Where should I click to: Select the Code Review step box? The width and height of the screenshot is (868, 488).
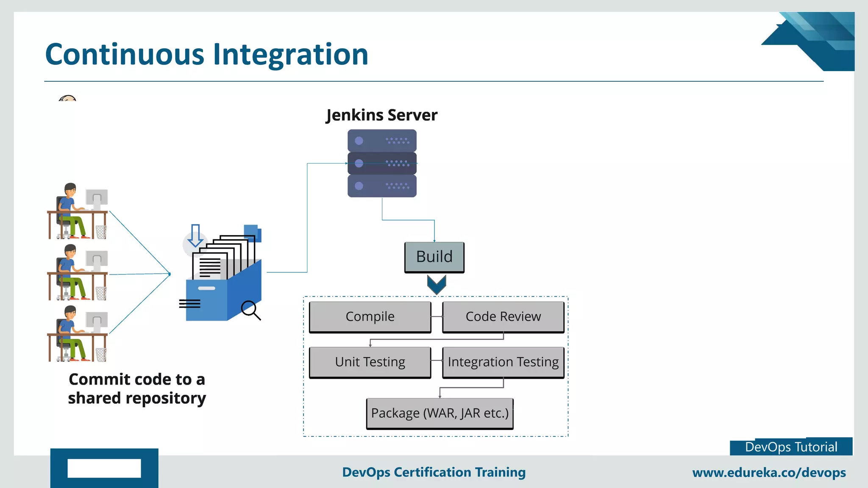[503, 316]
